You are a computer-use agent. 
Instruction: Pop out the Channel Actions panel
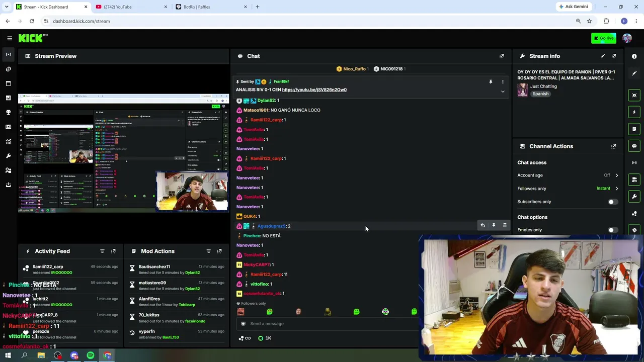614,146
